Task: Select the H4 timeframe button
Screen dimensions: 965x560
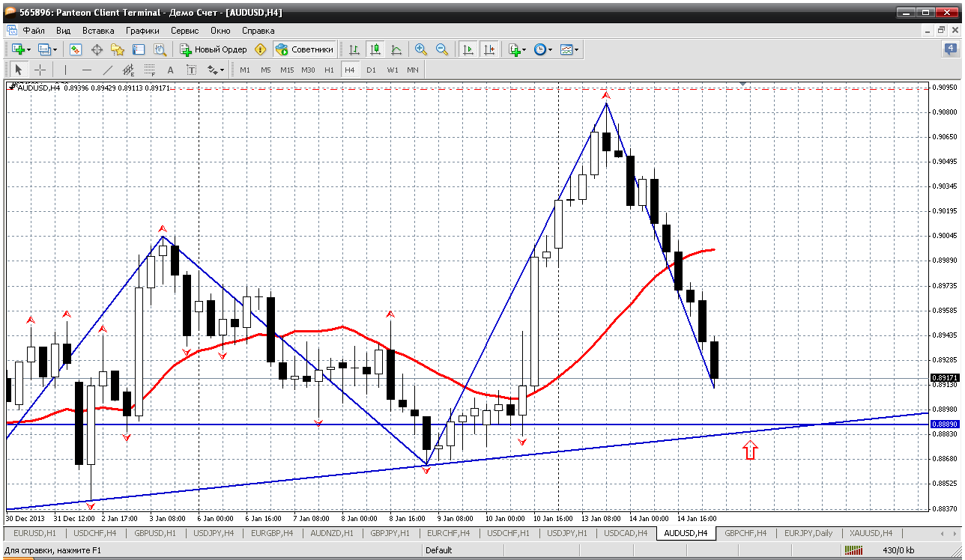Action: pyautogui.click(x=350, y=70)
